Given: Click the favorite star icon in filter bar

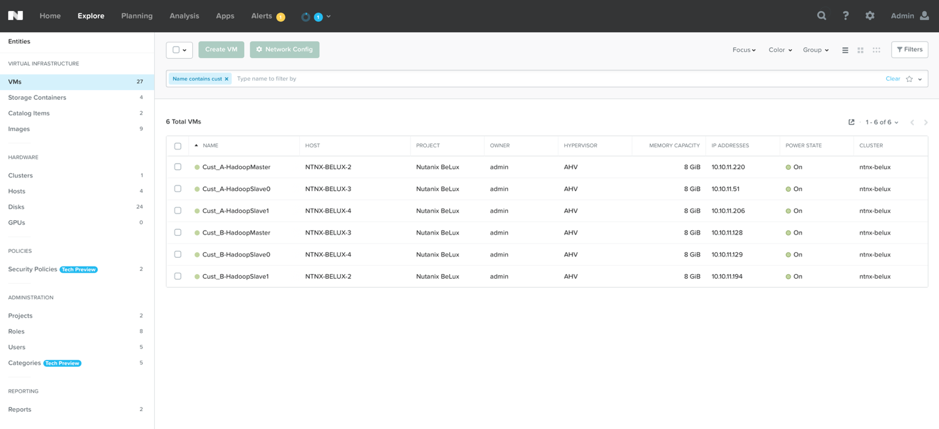Looking at the screenshot, I should [x=909, y=78].
